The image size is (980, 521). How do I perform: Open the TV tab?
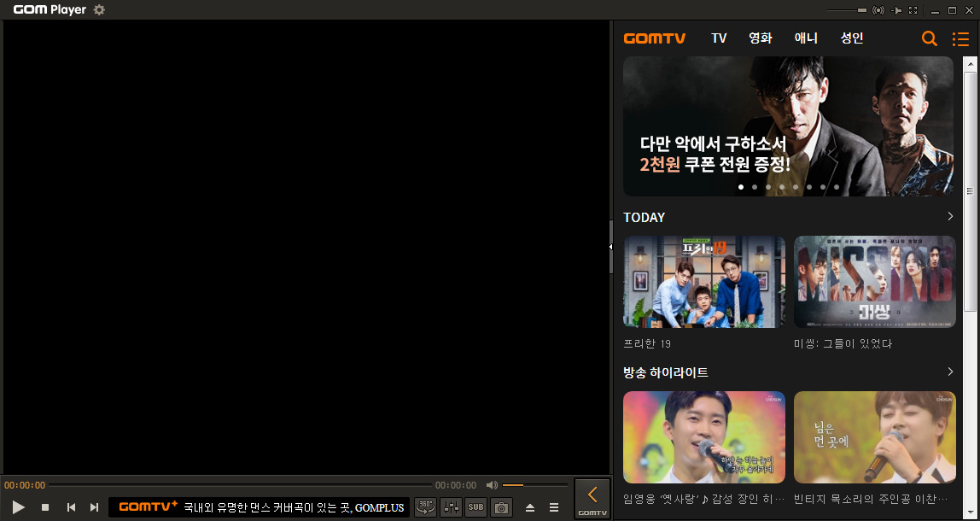(x=719, y=38)
